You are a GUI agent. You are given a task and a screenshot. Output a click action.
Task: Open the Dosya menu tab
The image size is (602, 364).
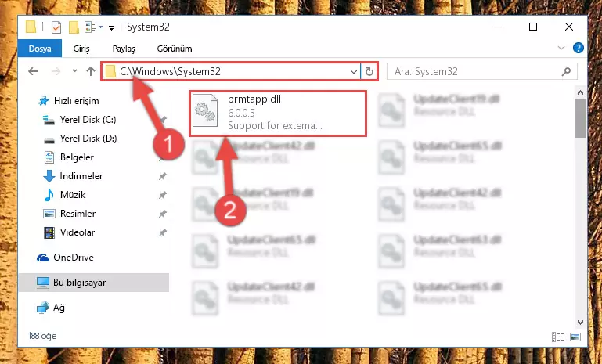(40, 49)
